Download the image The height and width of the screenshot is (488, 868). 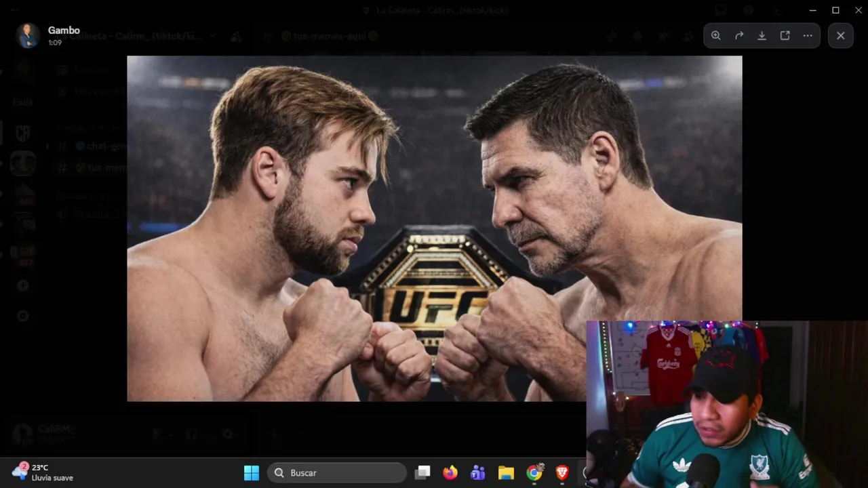click(762, 36)
